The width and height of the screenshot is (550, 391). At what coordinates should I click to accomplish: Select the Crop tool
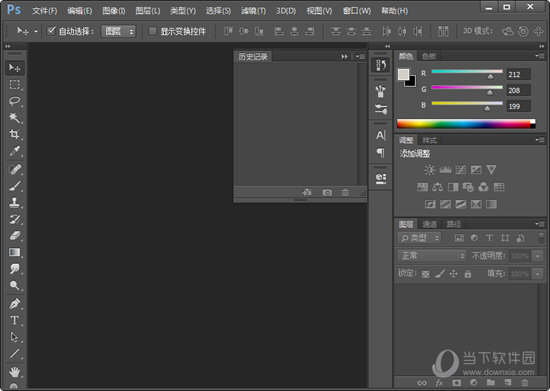[14, 134]
